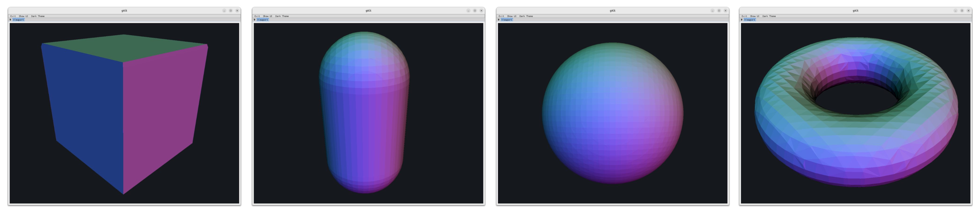This screenshot has width=980, height=212.
Task: Select the Viewport tab in sphere window
Action: pos(507,20)
